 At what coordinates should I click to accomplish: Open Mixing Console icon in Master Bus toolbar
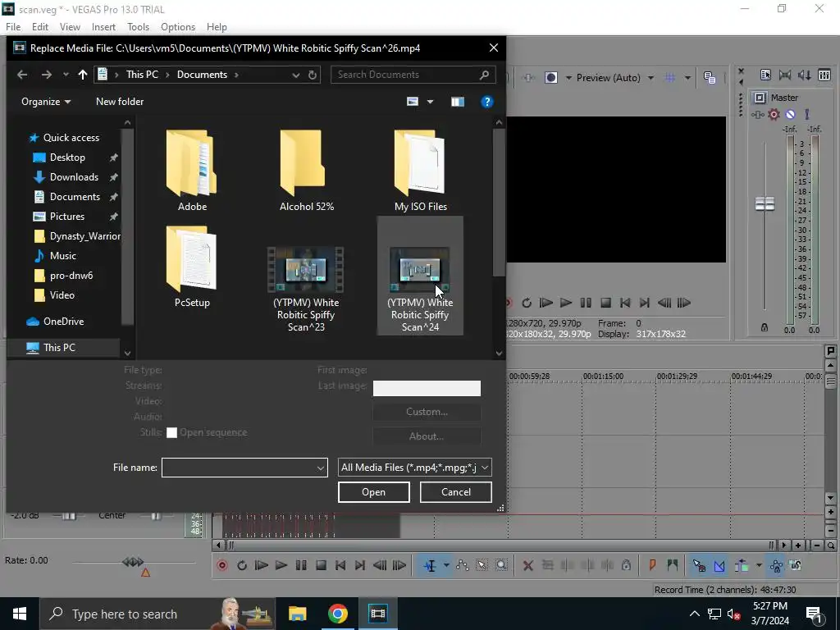[x=824, y=75]
